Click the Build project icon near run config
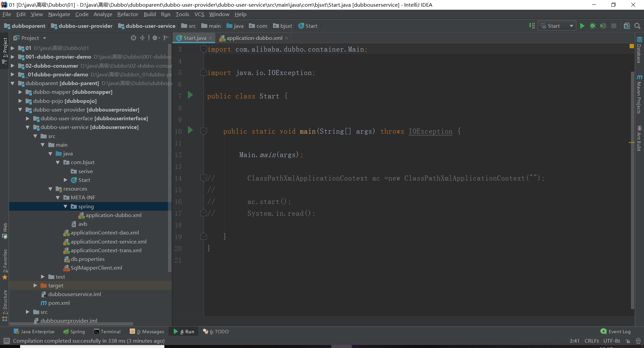The height and width of the screenshot is (348, 644). (532, 26)
